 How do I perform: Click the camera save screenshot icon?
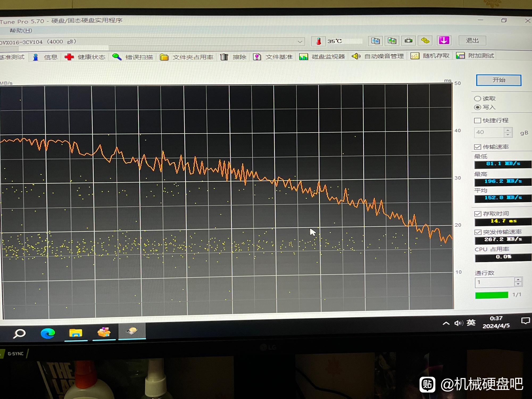[x=408, y=41]
